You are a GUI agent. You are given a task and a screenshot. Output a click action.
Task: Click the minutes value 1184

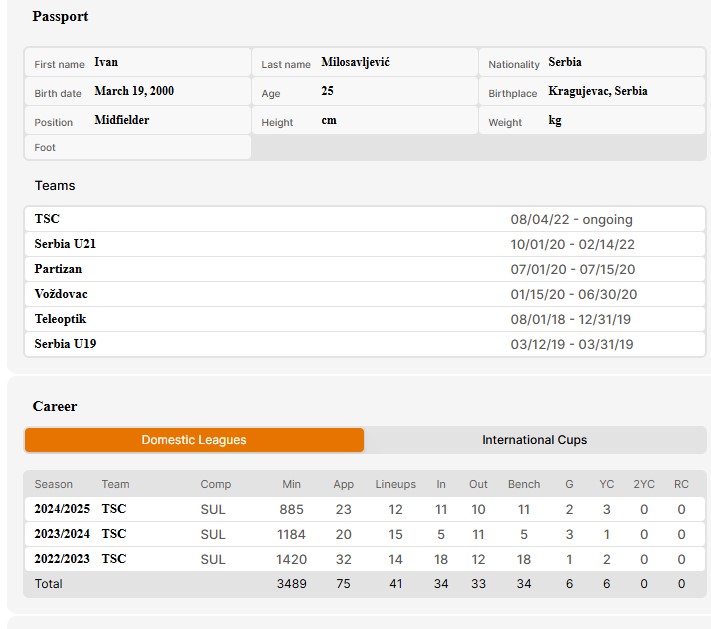pos(292,535)
